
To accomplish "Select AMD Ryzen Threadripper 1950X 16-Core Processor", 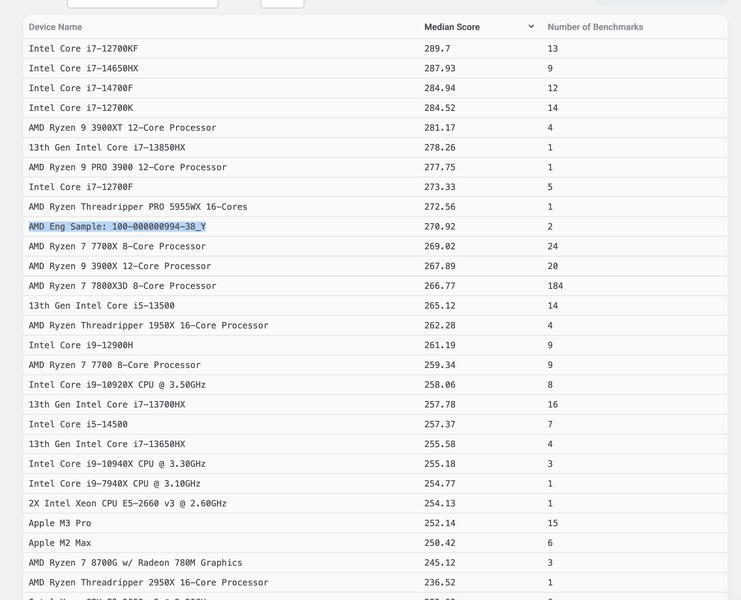I will point(148,326).
